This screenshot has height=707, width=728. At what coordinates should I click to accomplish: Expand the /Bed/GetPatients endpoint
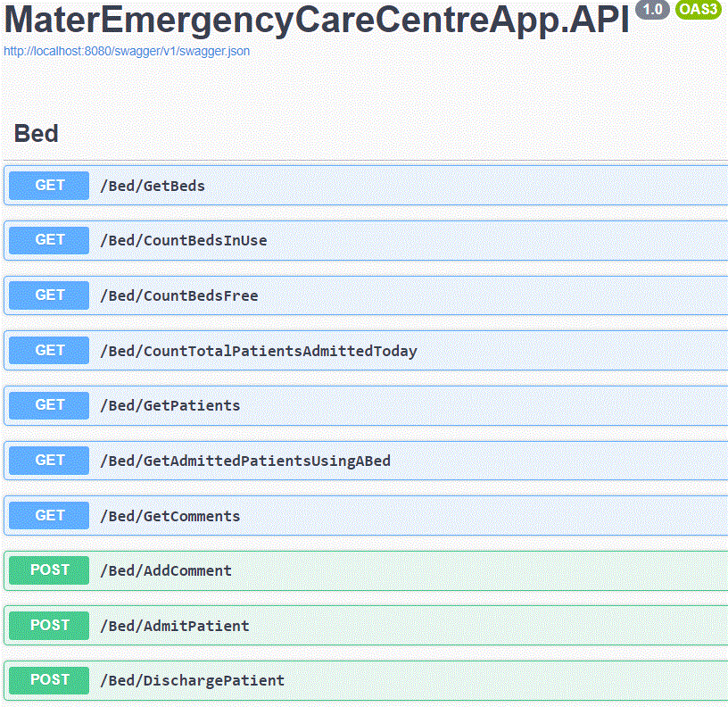coord(357,405)
